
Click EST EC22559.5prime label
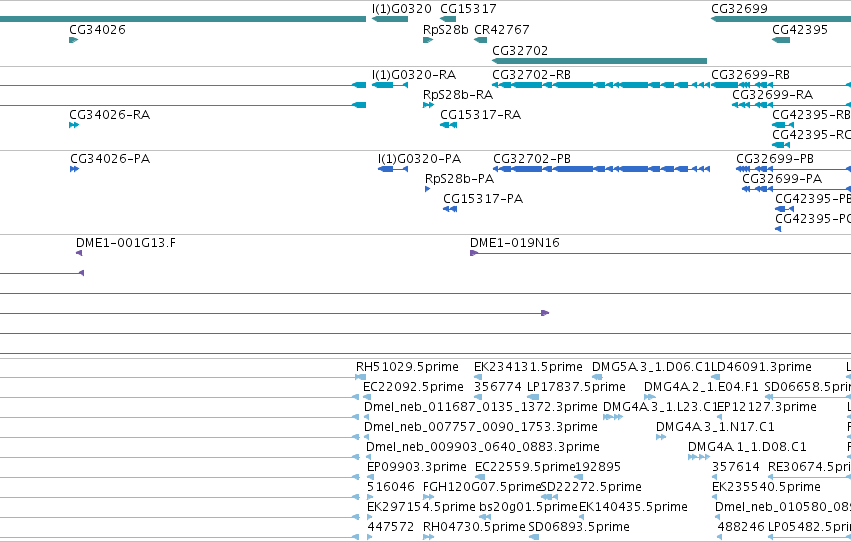point(525,468)
